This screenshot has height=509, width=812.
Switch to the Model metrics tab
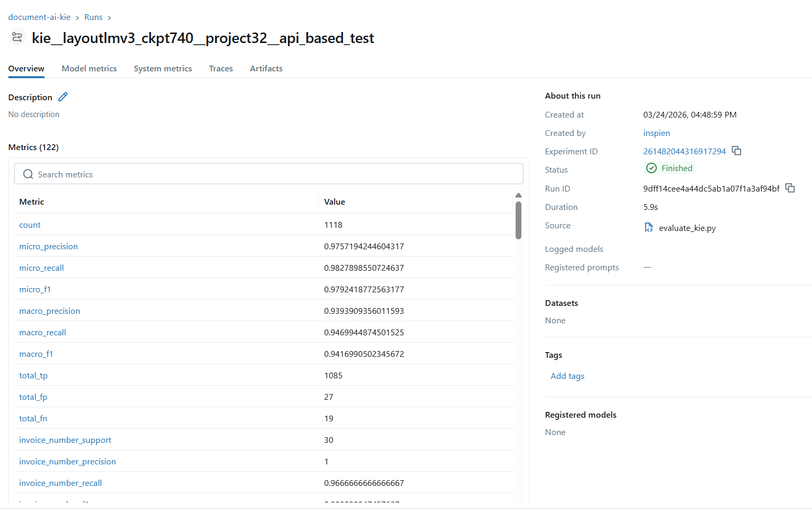pos(89,69)
